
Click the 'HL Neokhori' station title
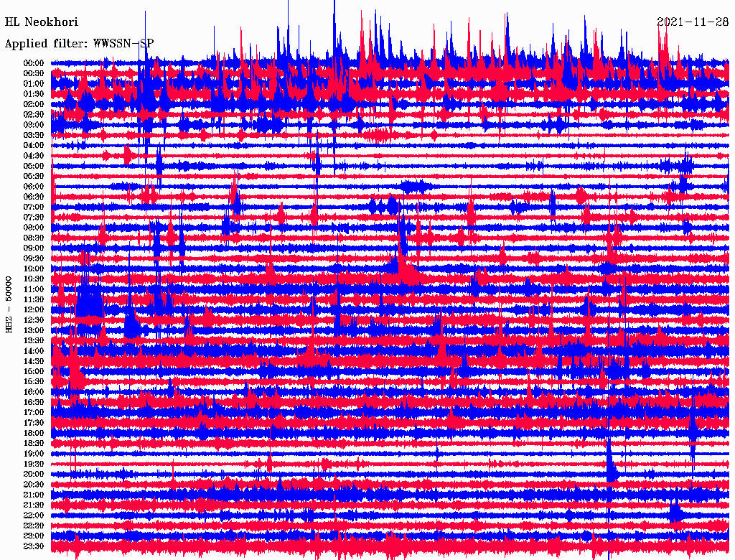point(41,22)
